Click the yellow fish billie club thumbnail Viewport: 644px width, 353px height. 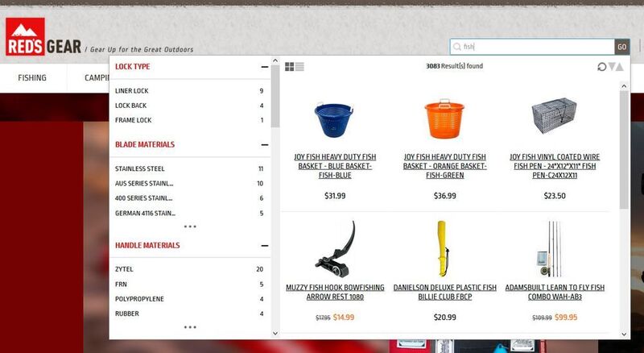click(443, 249)
